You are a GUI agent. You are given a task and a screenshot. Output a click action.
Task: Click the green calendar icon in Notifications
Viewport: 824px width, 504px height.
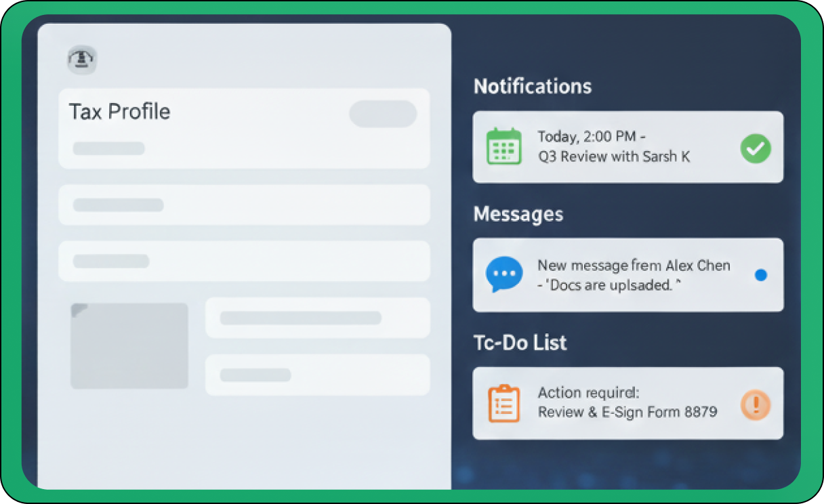tap(503, 146)
